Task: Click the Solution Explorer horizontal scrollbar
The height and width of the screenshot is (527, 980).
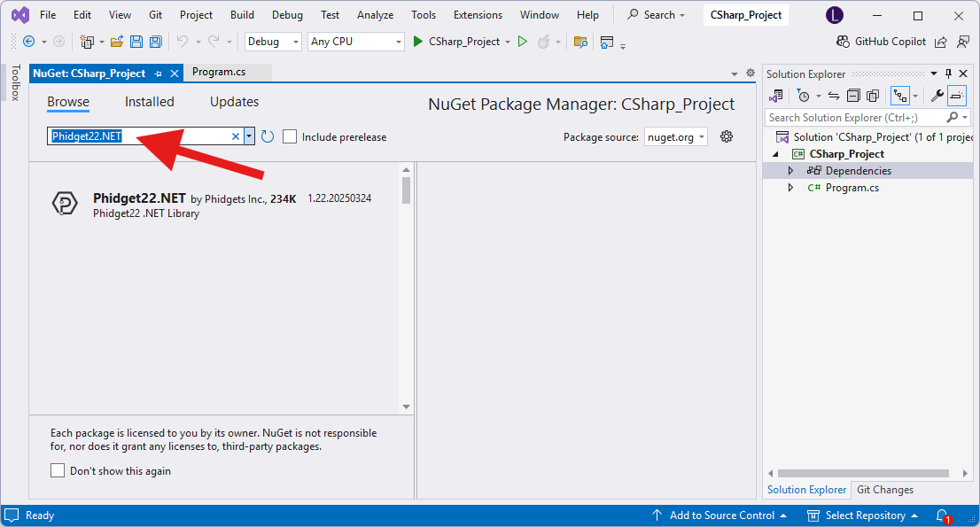Action: (863, 473)
